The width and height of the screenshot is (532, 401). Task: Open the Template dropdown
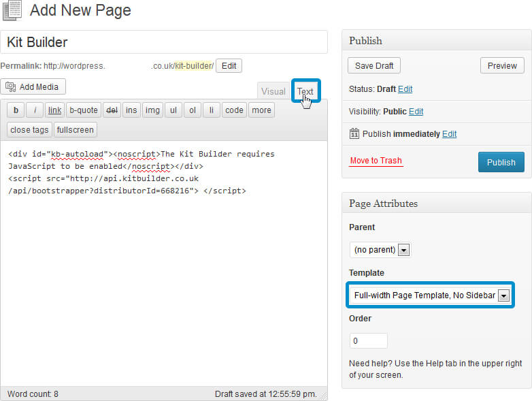pyautogui.click(x=430, y=295)
